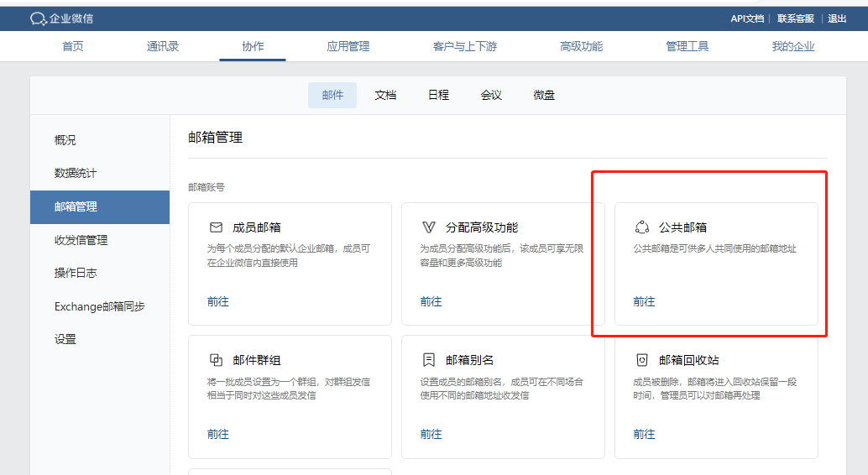Select the 文档 sub-tab
The width and height of the screenshot is (868, 475).
pyautogui.click(x=385, y=96)
